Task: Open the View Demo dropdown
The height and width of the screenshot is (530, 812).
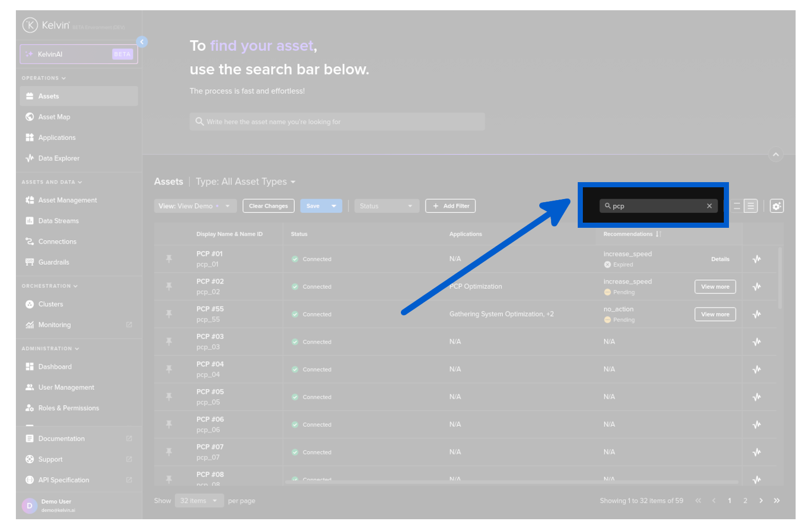Action: (194, 206)
